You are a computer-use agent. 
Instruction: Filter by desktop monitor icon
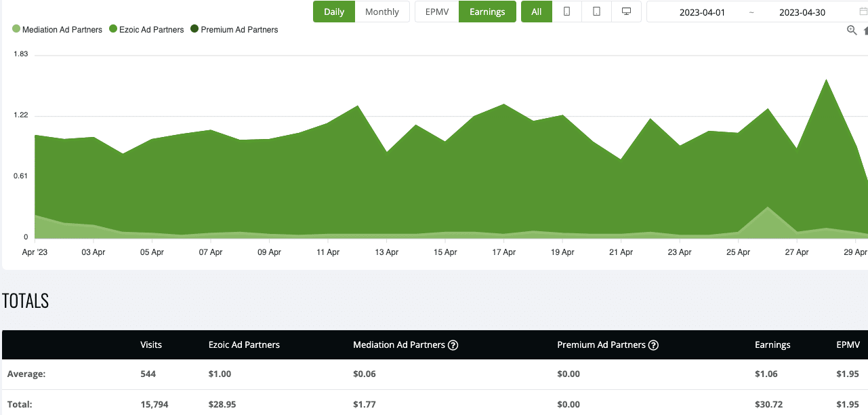click(626, 12)
